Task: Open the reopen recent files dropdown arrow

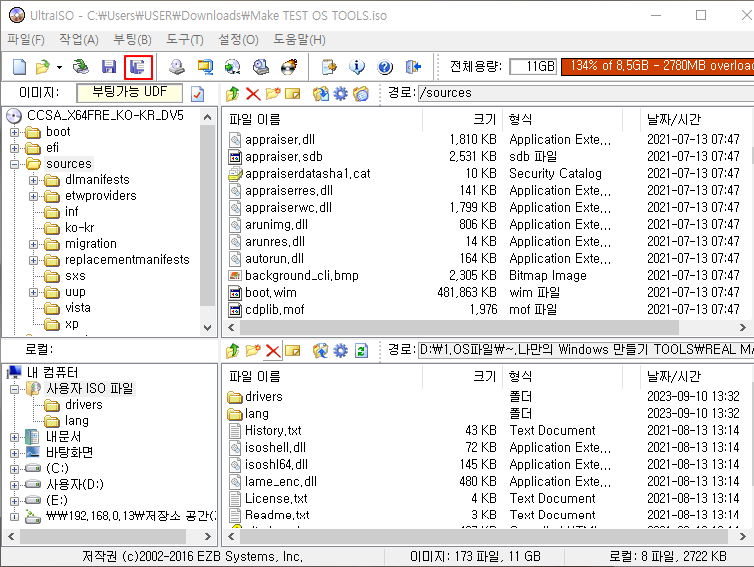Action: click(59, 67)
